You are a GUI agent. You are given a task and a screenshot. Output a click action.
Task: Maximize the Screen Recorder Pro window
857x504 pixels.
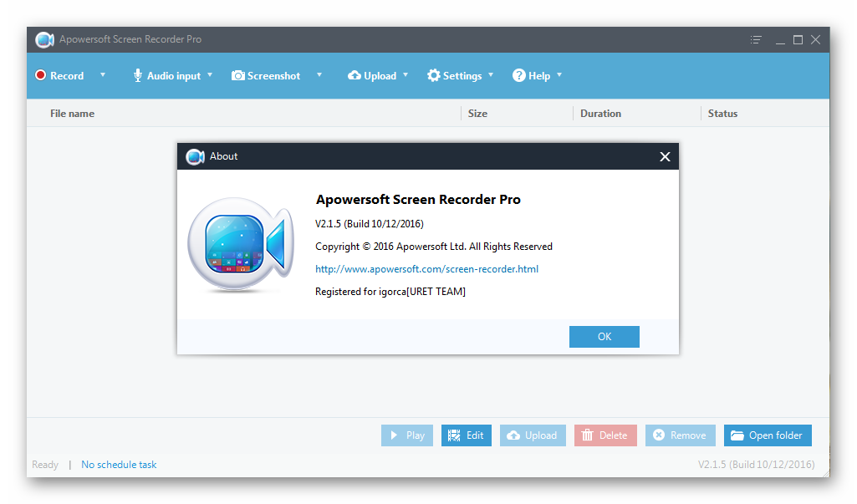click(798, 40)
